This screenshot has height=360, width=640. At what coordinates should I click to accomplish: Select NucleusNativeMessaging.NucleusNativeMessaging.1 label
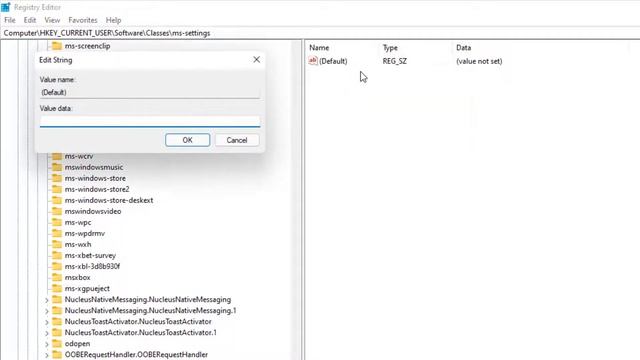[x=150, y=310]
